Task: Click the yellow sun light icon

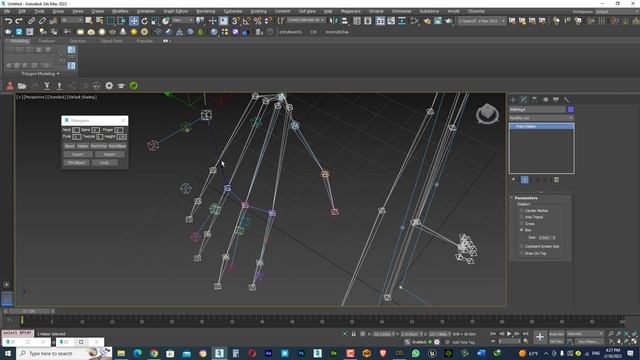Action: coord(133,31)
